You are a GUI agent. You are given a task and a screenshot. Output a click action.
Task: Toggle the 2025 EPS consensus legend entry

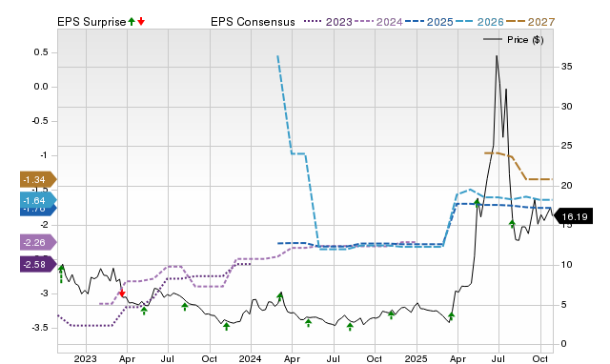click(429, 22)
